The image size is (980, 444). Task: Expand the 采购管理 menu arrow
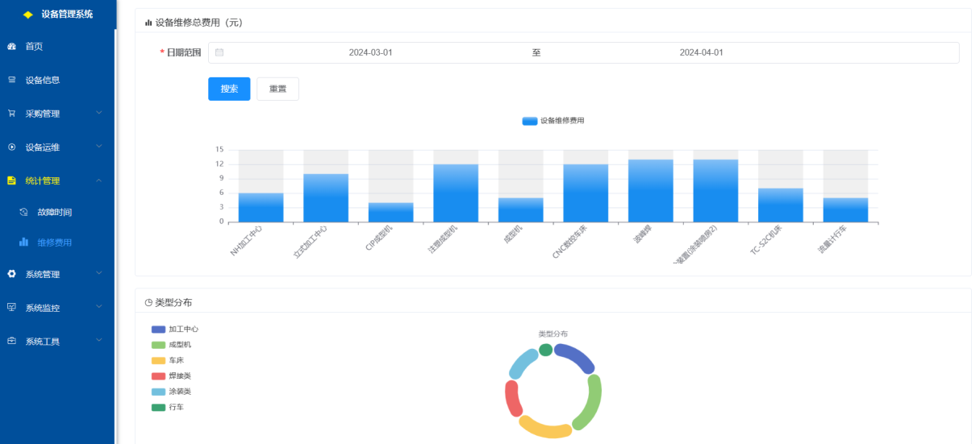(x=99, y=113)
